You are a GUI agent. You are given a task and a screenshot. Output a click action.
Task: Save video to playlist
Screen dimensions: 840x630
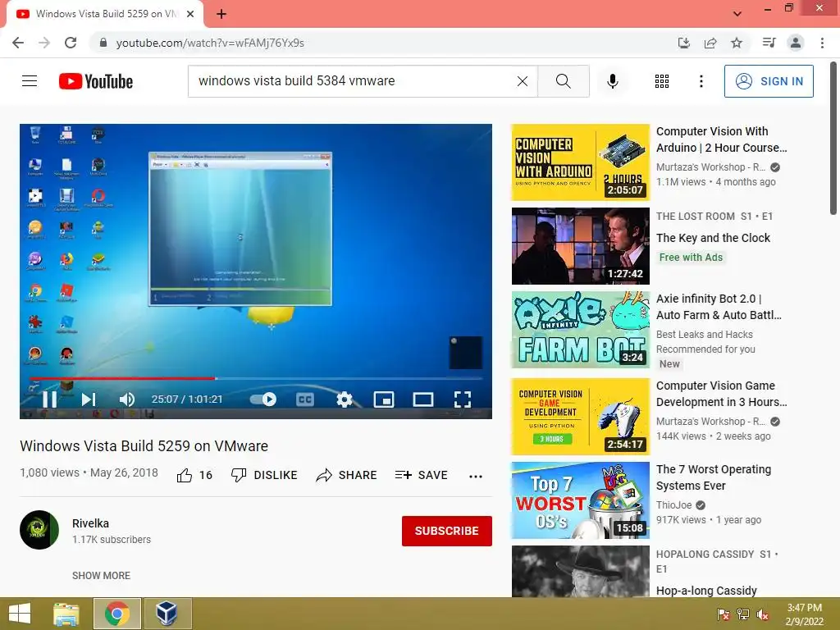click(421, 475)
